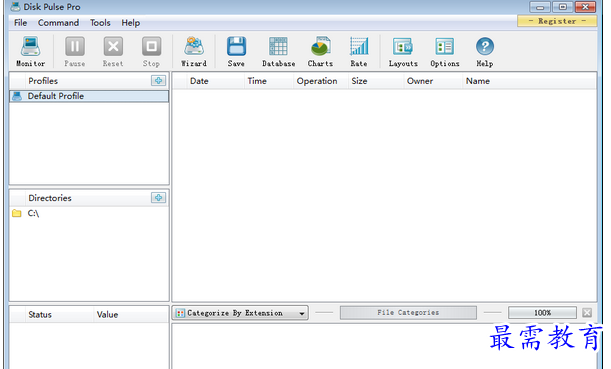Click the C:\ folder icon
Viewport: 611px width, 369px height.
[x=16, y=213]
